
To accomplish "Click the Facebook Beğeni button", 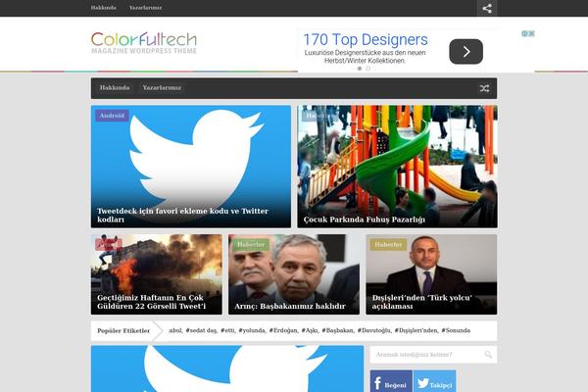I will point(391,381).
